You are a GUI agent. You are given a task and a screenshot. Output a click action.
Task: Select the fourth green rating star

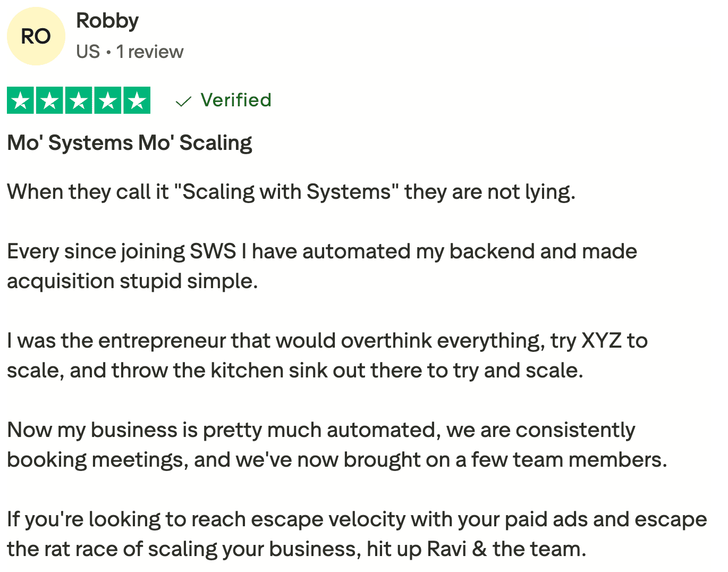pos(108,100)
